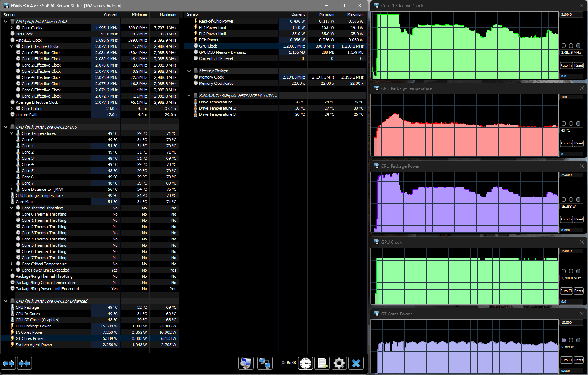This screenshot has width=588, height=375.
Task: Click Reset in the GPU Clock graph
Action: coord(578,291)
